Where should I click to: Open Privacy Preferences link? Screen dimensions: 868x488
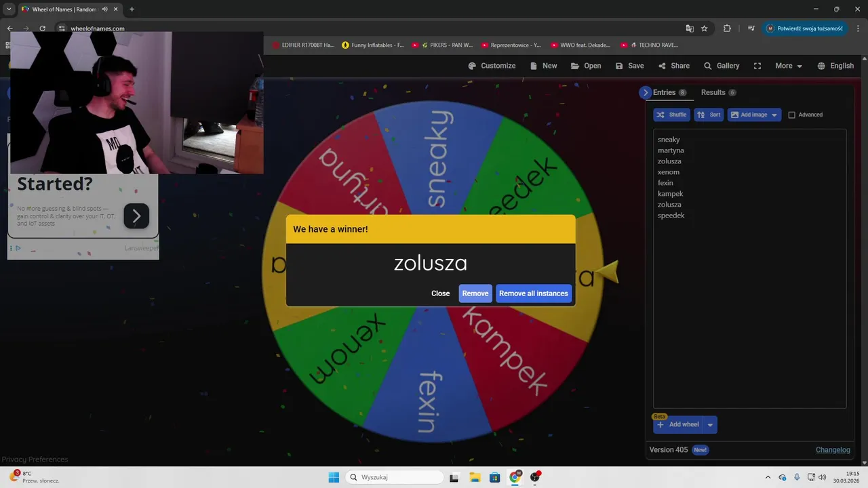(x=35, y=459)
